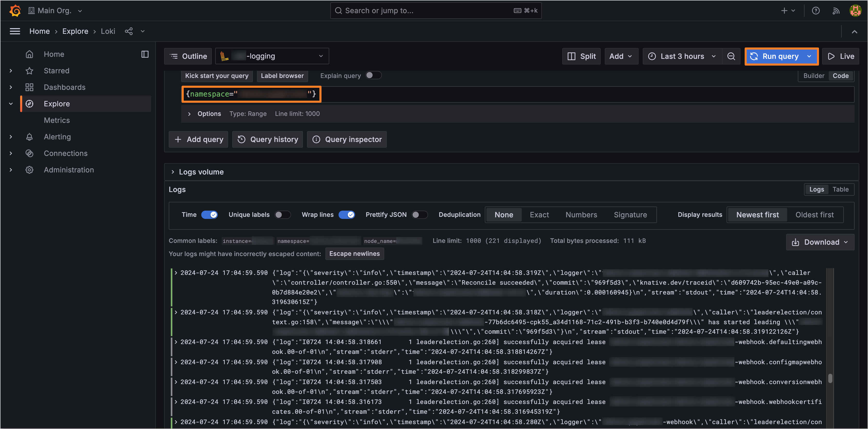868x429 pixels.
Task: Select Oldest first display order
Action: click(814, 215)
